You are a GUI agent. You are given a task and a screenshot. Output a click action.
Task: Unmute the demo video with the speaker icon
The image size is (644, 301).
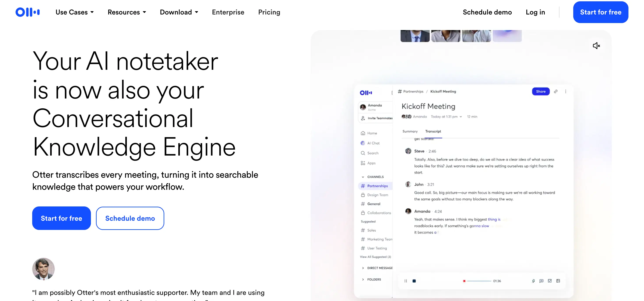(596, 46)
